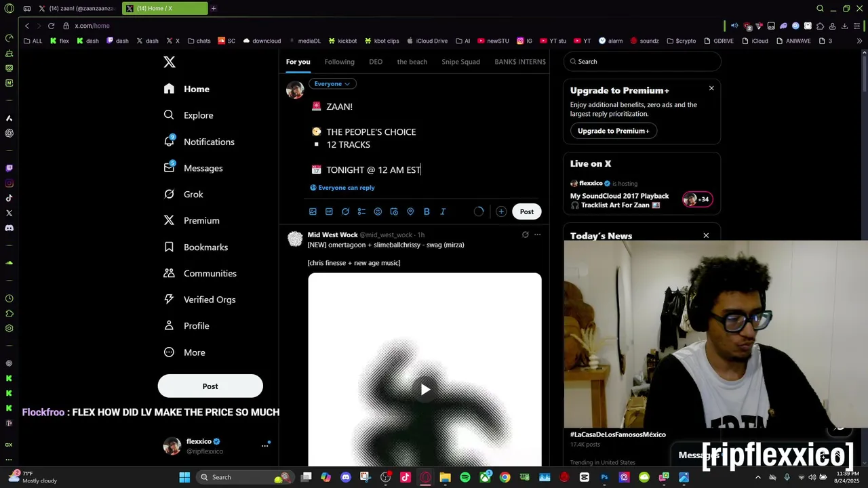
Task: Click Upgrade to Premium+ button
Action: tap(613, 131)
